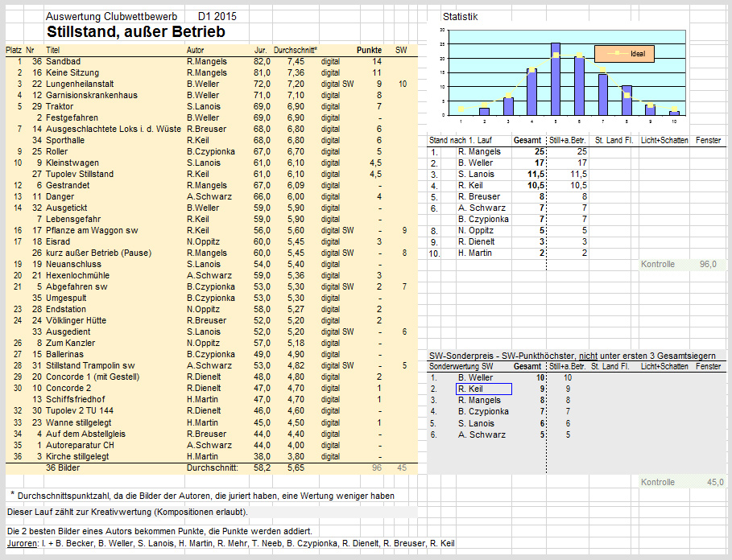Select the "SW-Sonderpreis" heading line
Screen dimensions: 732x560
pyautogui.click(x=572, y=356)
